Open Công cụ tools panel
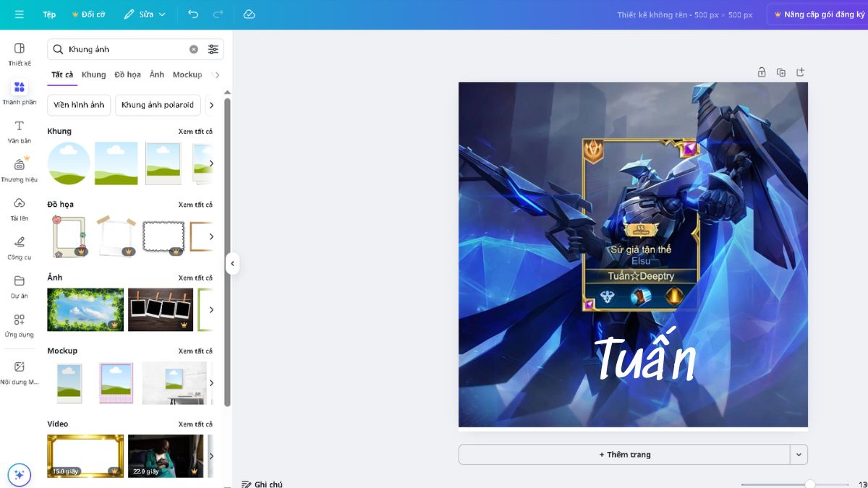This screenshot has width=868, height=488. [20, 247]
